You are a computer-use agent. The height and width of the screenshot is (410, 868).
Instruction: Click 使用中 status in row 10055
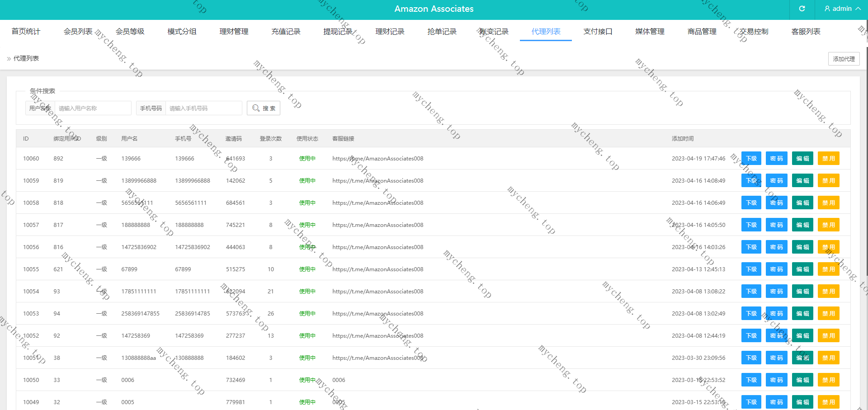(x=307, y=269)
